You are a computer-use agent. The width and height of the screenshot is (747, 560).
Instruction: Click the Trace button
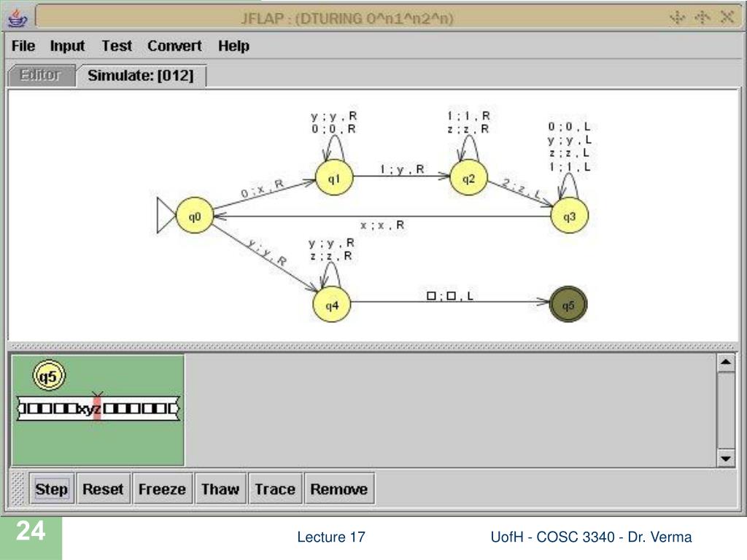[x=275, y=489]
